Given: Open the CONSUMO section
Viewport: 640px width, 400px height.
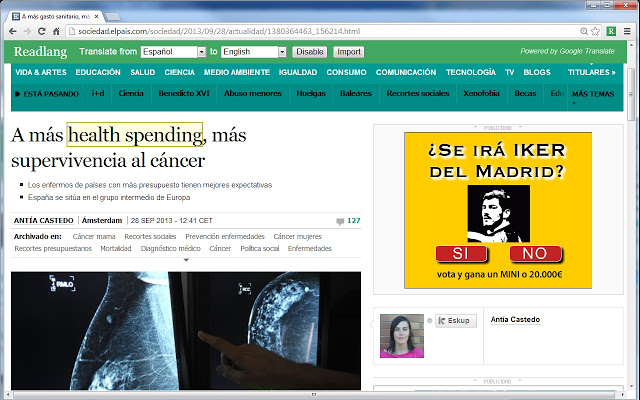Looking at the screenshot, I should pyautogui.click(x=346, y=72).
